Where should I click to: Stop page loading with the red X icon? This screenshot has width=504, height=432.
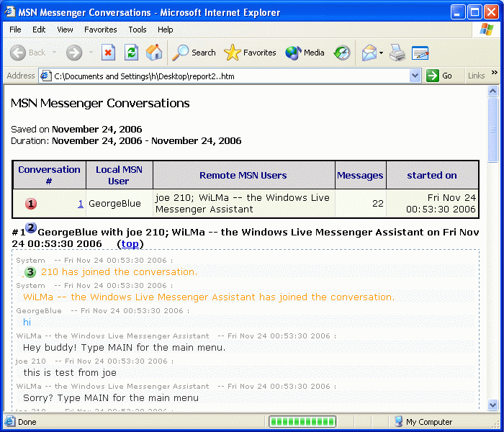coord(108,53)
